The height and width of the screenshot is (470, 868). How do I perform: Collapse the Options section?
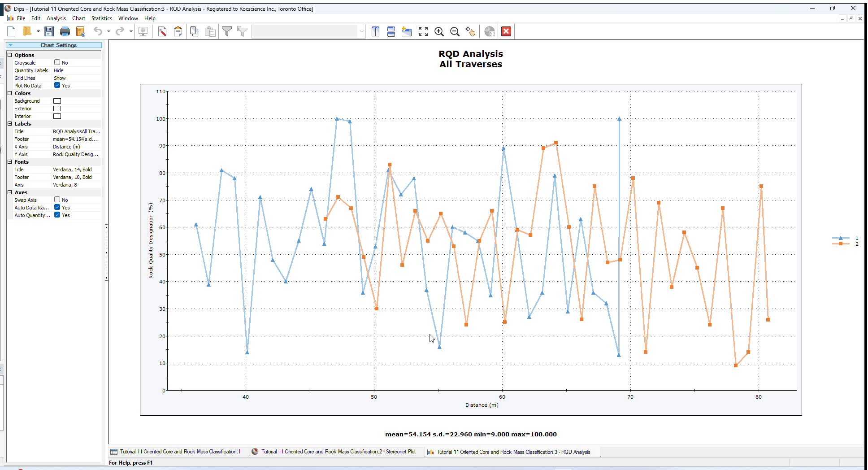click(x=10, y=55)
